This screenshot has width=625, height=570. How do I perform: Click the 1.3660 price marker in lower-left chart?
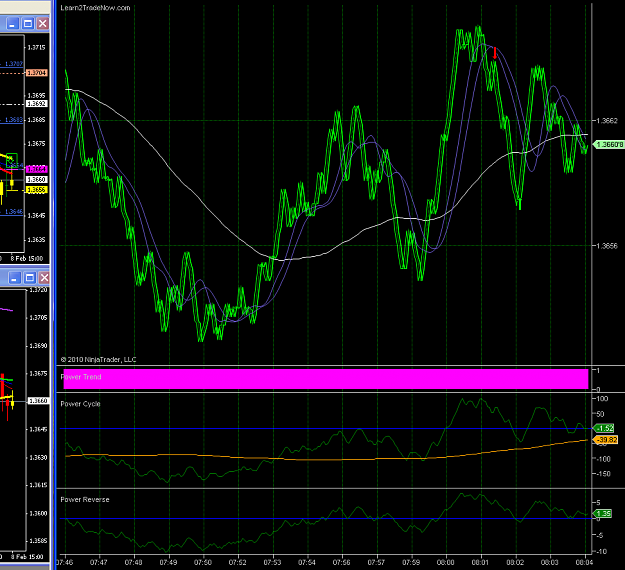click(39, 401)
